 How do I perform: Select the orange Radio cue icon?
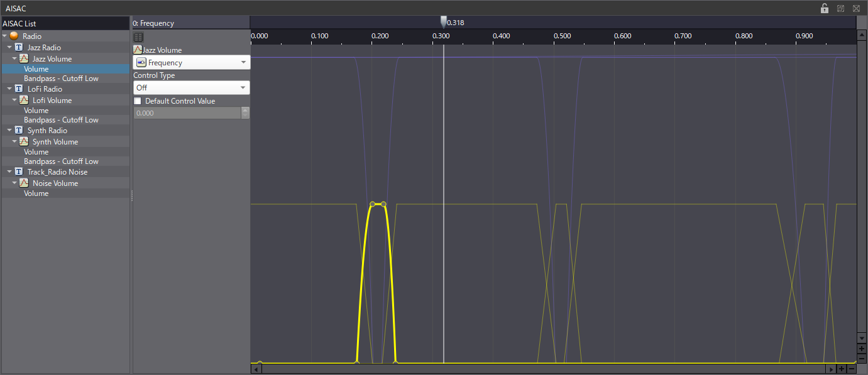tap(14, 36)
